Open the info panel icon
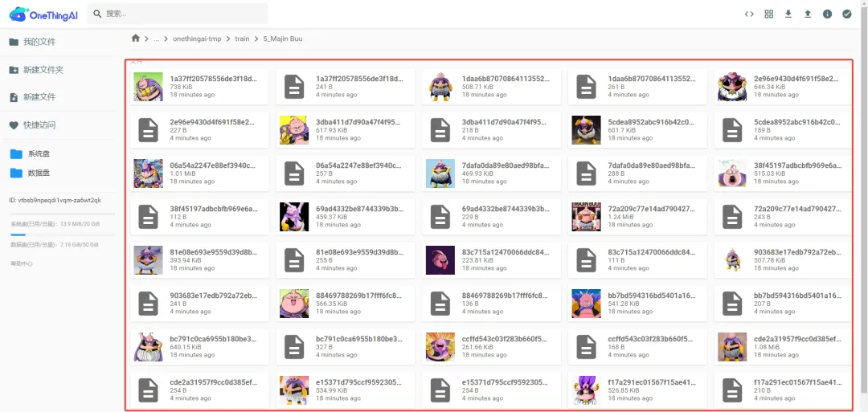The image size is (868, 412). [x=827, y=14]
